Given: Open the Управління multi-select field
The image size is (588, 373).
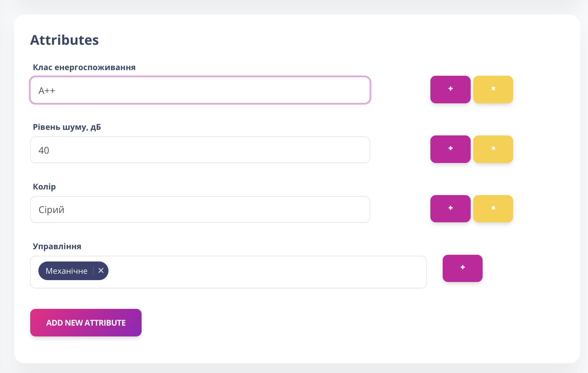Looking at the screenshot, I should pos(261,272).
